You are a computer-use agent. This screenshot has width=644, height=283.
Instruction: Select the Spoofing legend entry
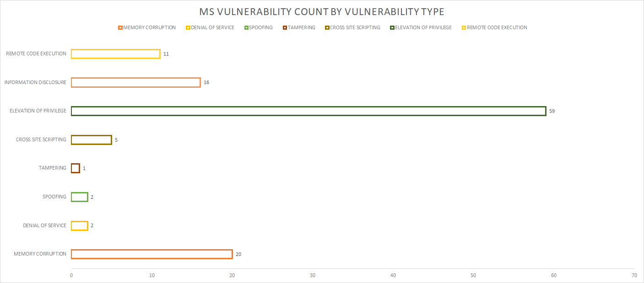pos(259,28)
